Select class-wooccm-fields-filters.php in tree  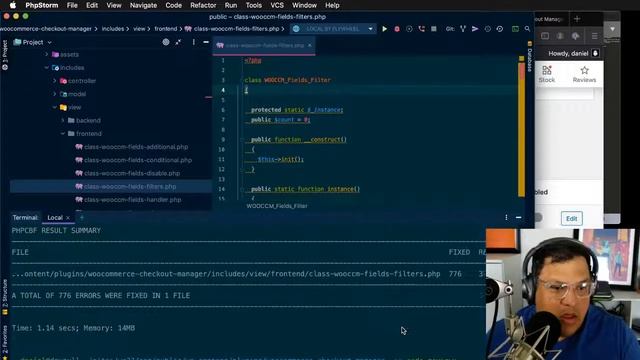(x=130, y=187)
